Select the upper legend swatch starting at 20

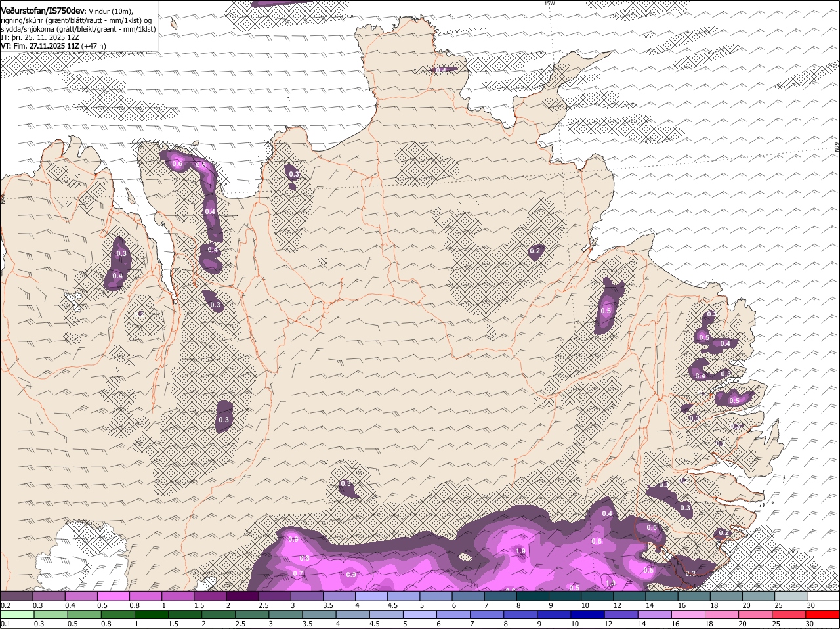[x=759, y=596]
